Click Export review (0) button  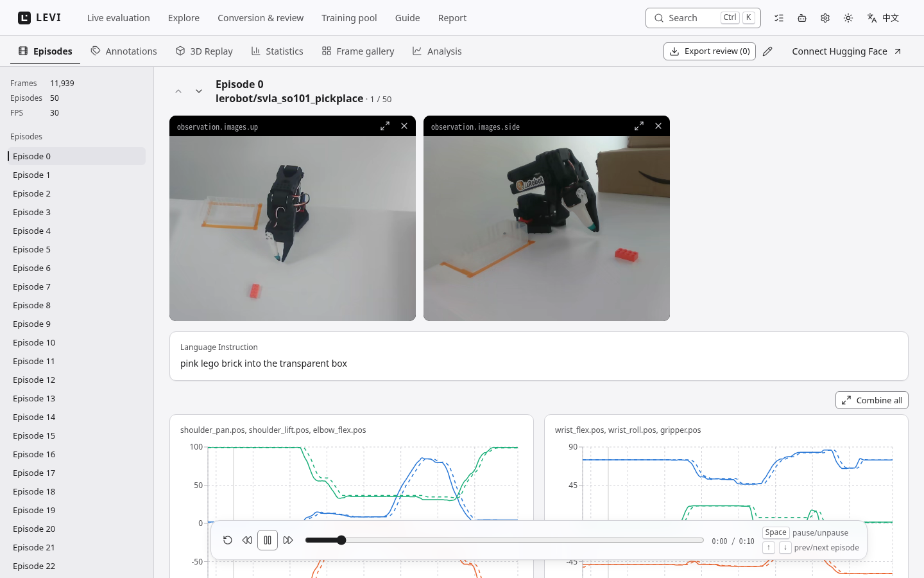[x=710, y=51]
